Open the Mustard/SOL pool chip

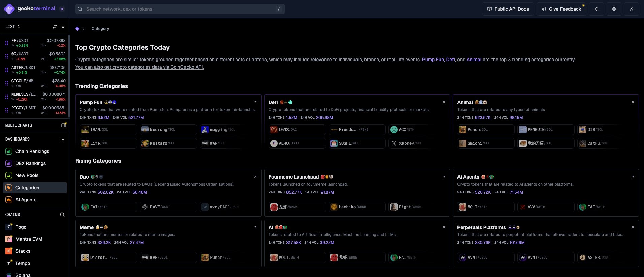[x=168, y=143]
